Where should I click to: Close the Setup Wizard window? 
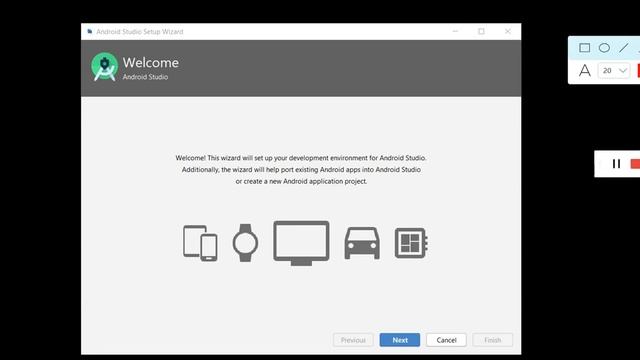[x=508, y=31]
